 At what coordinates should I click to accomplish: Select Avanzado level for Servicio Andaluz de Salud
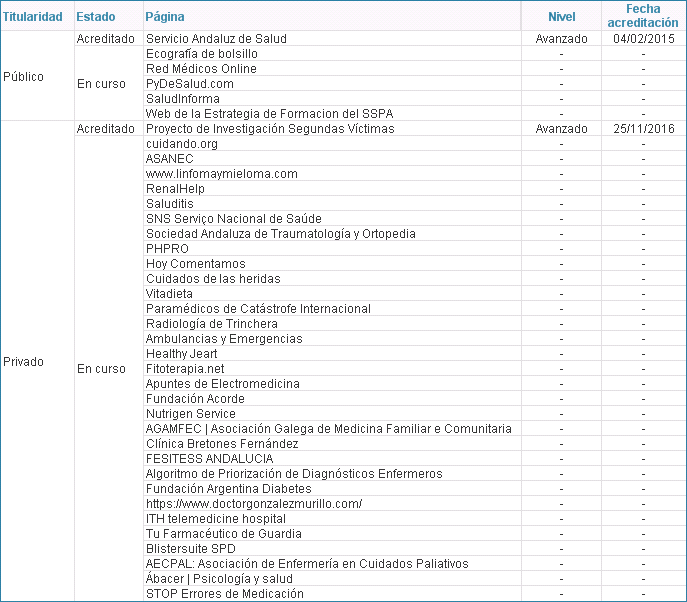coord(561,39)
